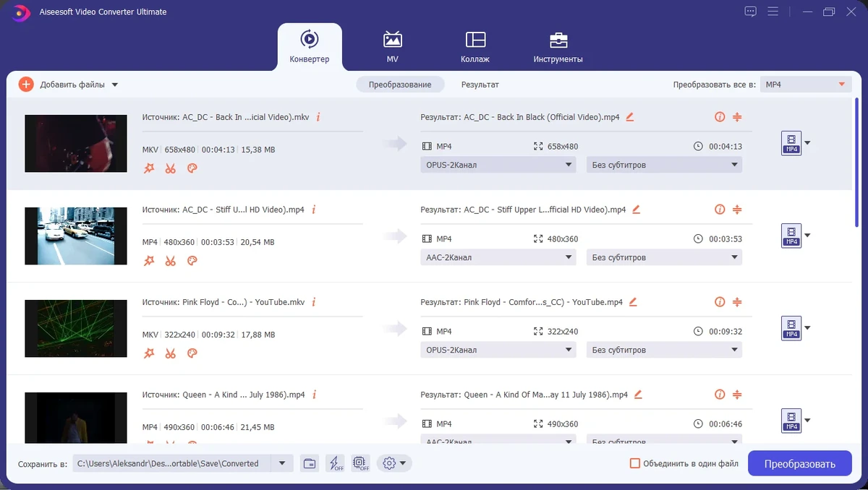Rename output file Pink Floyd Comfortably.mp4

(x=634, y=302)
